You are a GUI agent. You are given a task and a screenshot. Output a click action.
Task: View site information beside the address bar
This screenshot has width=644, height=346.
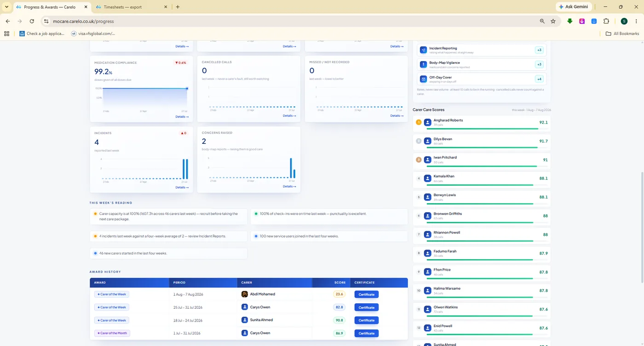[46, 21]
